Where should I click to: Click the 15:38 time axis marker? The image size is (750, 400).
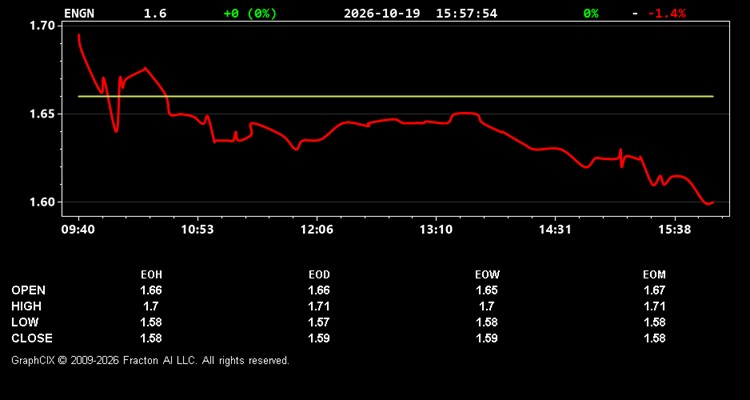tap(674, 229)
